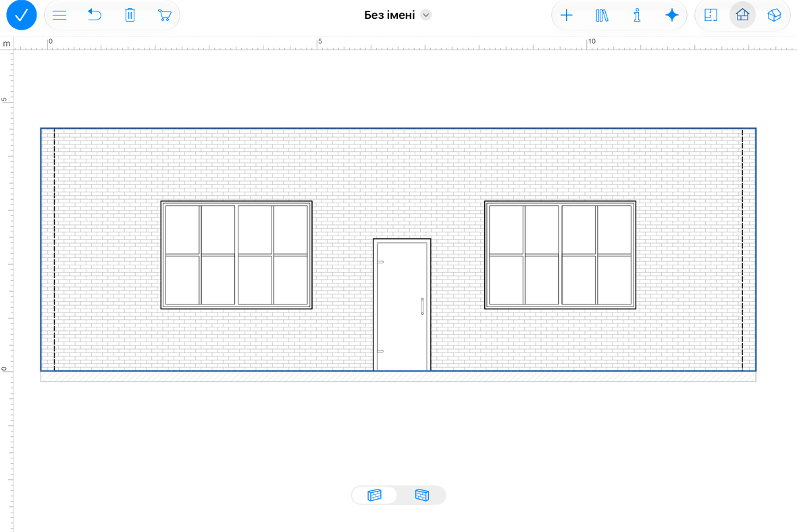Open the hamburger menu
Screen dimensions: 797x532
(59, 16)
